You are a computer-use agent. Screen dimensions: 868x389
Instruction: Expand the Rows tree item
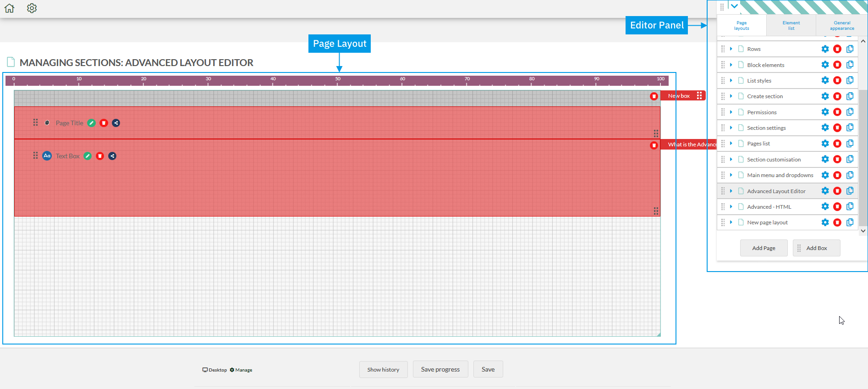[731, 49]
